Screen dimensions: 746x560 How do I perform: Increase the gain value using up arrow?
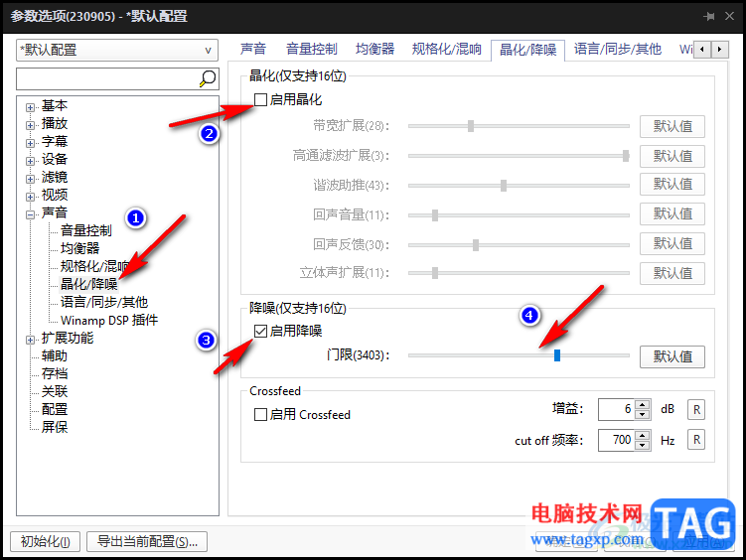pyautogui.click(x=643, y=405)
